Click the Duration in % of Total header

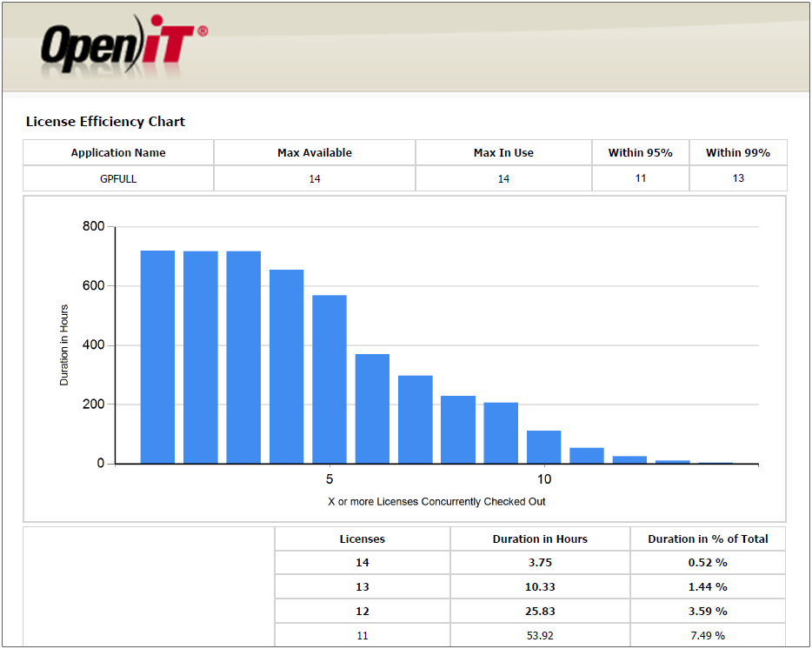pyautogui.click(x=708, y=539)
